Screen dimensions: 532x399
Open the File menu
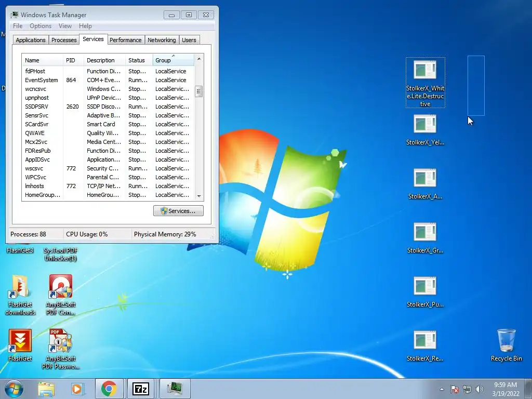coord(18,26)
